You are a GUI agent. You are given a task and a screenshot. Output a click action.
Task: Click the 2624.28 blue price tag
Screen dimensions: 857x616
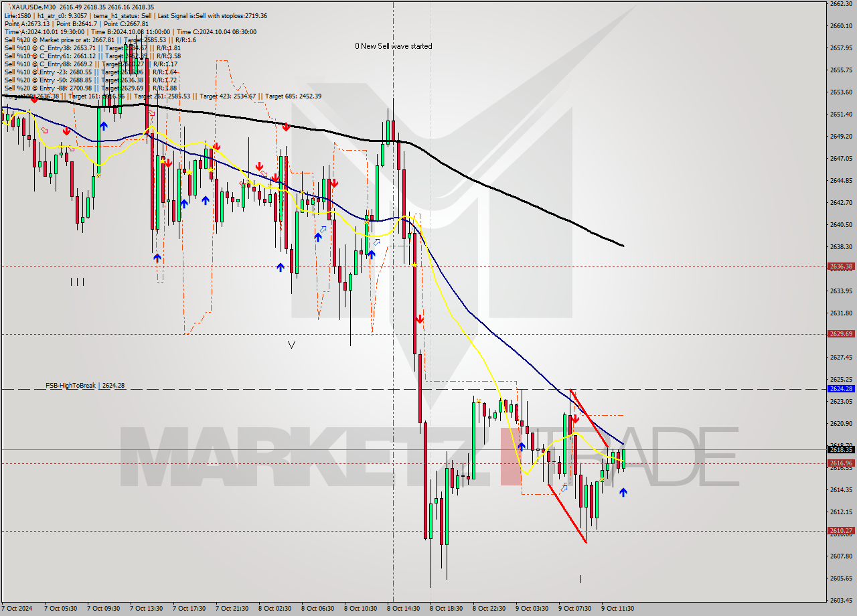coord(840,389)
